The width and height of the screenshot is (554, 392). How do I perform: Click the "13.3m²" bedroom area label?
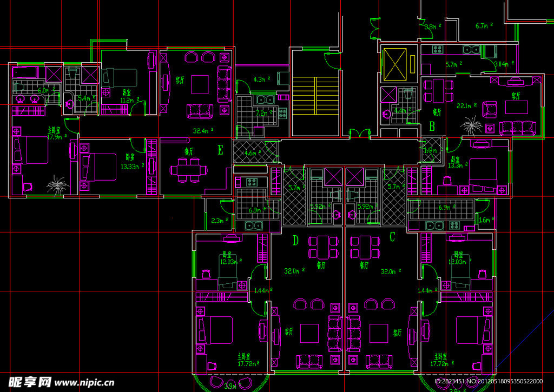(458, 165)
